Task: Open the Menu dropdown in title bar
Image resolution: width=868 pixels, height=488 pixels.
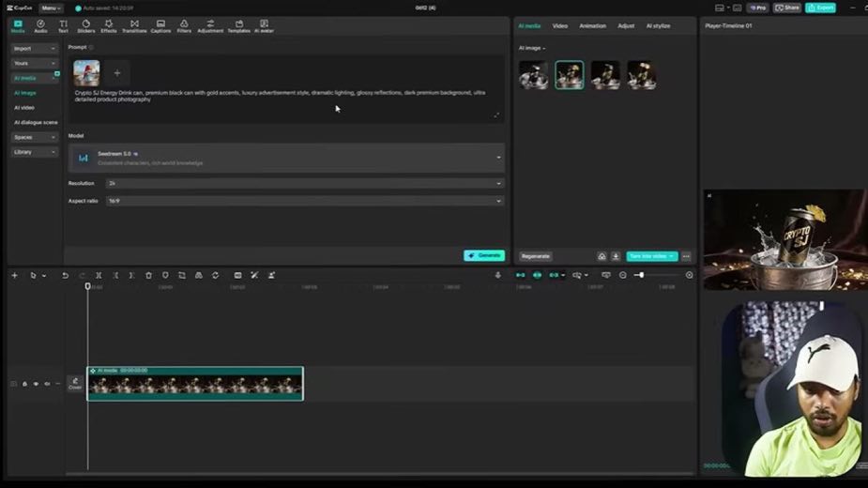Action: 51,8
